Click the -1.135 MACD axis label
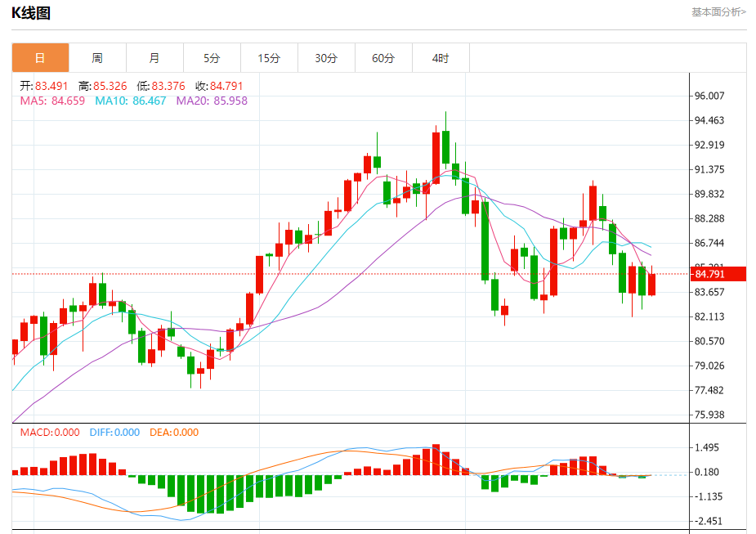The width and height of the screenshot is (756, 534). tap(709, 496)
